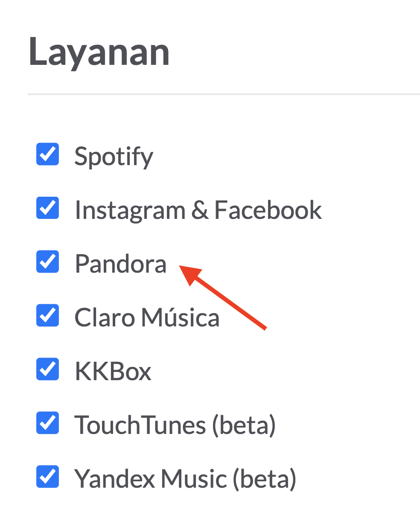The height and width of the screenshot is (518, 420).
Task: Click the TouchTunes label text
Action: 140,425
